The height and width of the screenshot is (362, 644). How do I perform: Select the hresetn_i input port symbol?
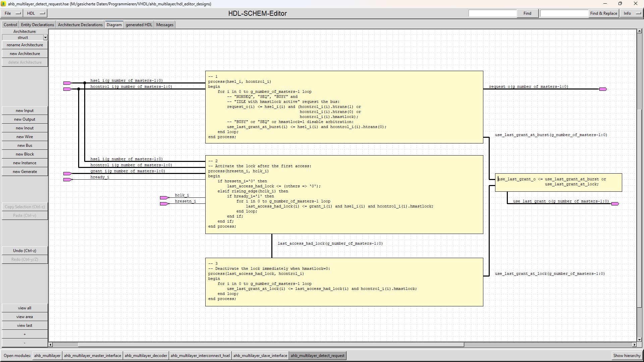click(164, 204)
